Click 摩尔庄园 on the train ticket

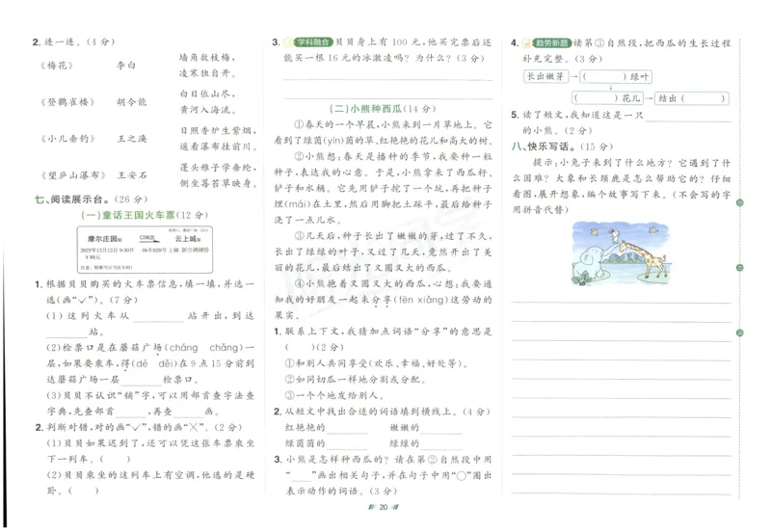pos(103,239)
